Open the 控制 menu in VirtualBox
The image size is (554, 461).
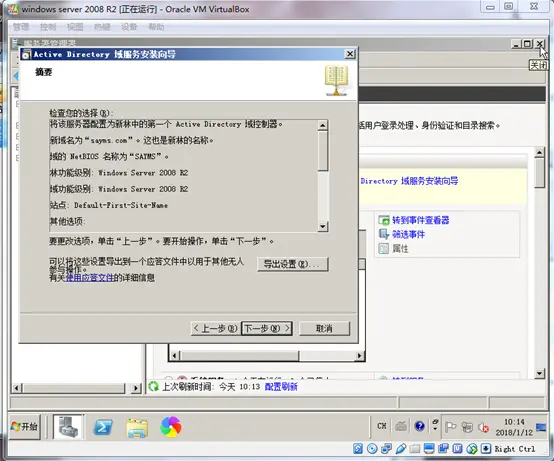tap(48, 27)
